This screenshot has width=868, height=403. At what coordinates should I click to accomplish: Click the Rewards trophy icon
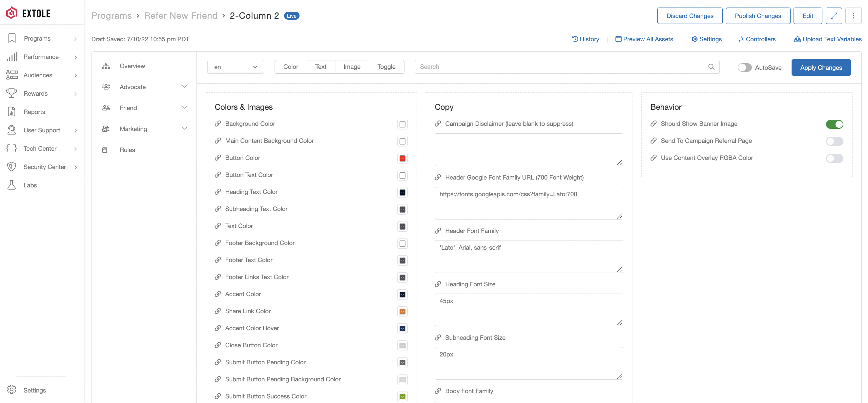[x=12, y=93]
